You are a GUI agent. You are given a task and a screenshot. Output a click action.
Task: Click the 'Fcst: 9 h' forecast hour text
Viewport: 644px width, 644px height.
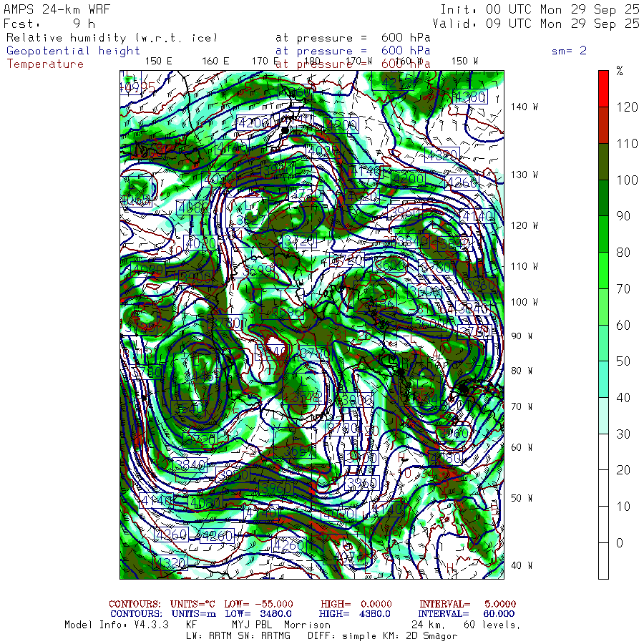[49, 24]
